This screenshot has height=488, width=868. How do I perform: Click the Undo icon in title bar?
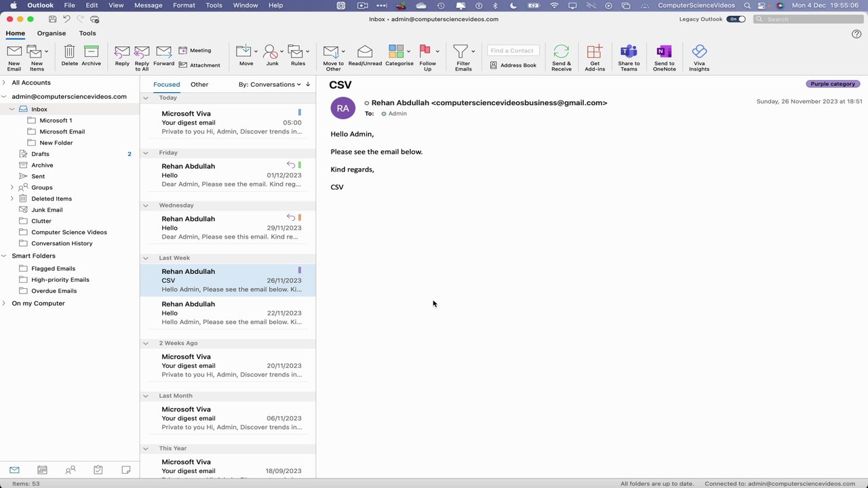(x=66, y=19)
